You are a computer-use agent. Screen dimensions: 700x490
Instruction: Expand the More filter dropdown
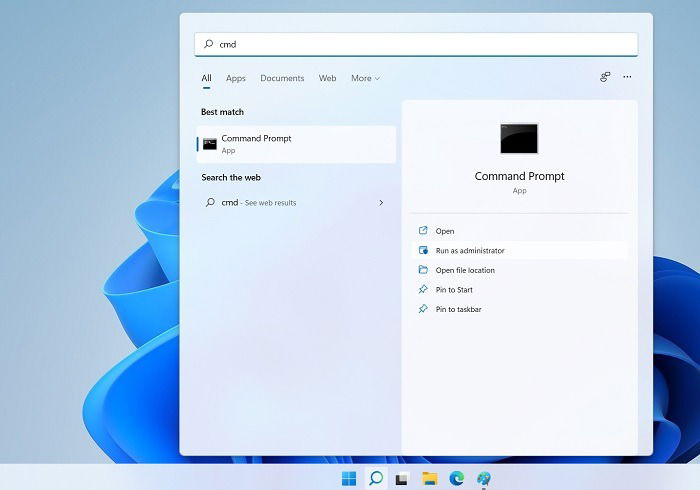pos(365,78)
